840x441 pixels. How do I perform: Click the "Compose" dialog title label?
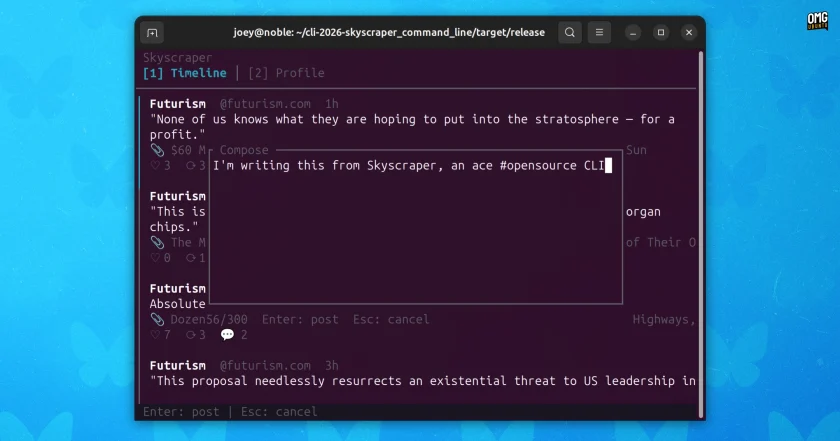244,150
